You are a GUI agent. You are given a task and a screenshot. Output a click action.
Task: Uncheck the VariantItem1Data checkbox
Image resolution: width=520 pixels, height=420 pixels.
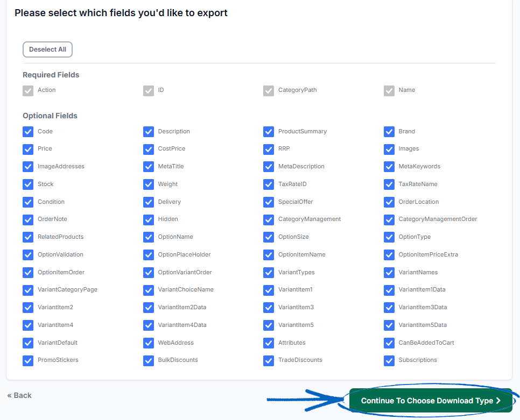(389, 290)
